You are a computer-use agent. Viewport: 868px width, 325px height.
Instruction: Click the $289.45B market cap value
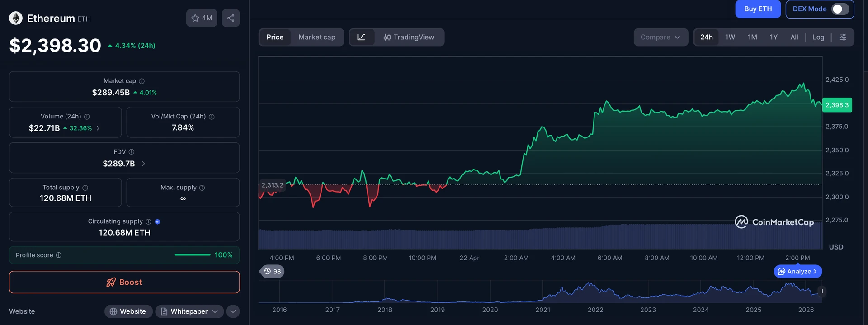111,93
